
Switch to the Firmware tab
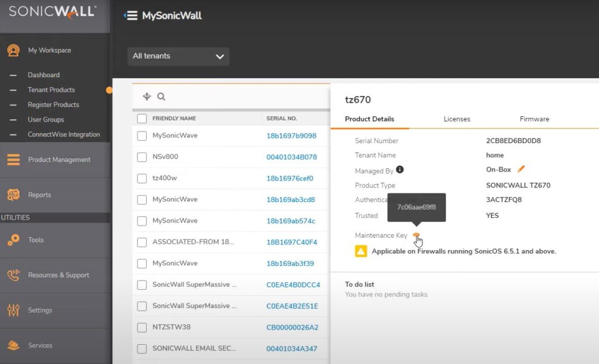click(x=534, y=119)
